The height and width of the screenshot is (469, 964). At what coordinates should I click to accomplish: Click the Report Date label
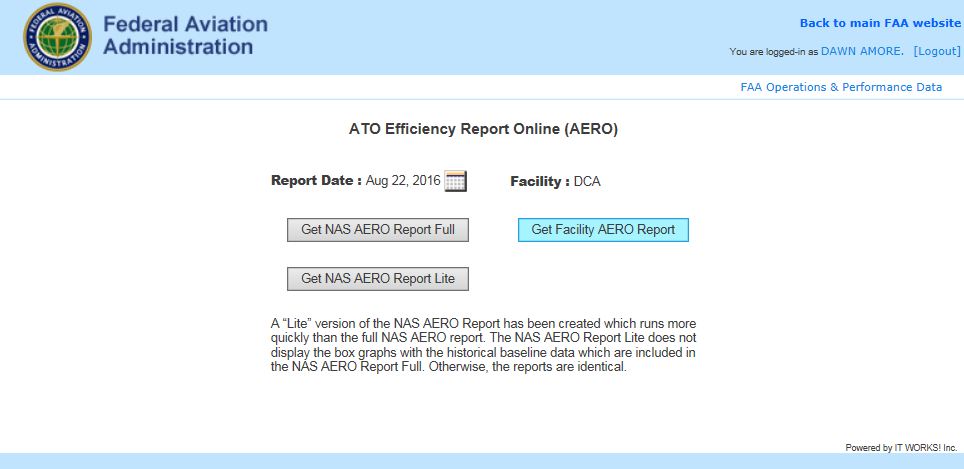(x=316, y=181)
